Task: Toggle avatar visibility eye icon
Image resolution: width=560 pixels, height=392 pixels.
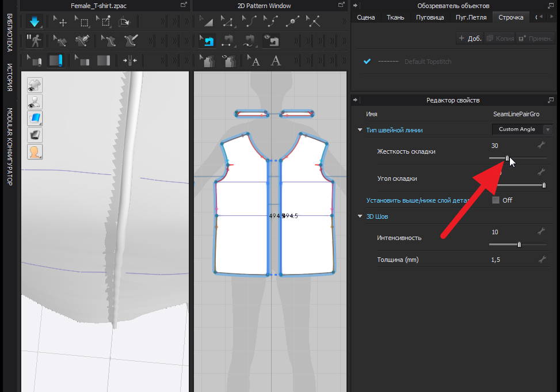Action: [35, 102]
